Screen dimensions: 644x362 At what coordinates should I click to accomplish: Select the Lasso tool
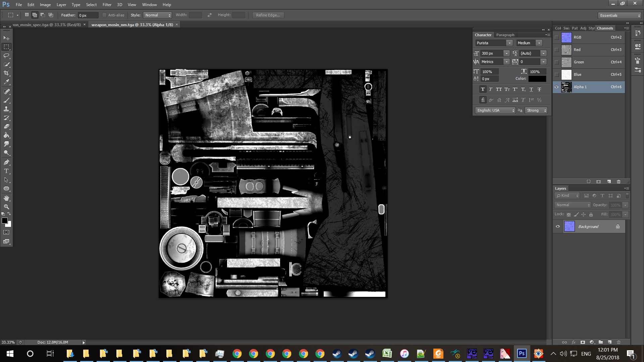tap(6, 56)
